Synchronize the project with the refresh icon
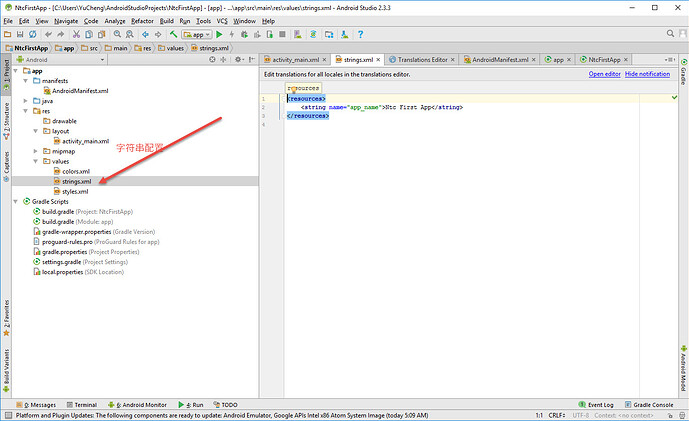The width and height of the screenshot is (689, 421). 33,34
